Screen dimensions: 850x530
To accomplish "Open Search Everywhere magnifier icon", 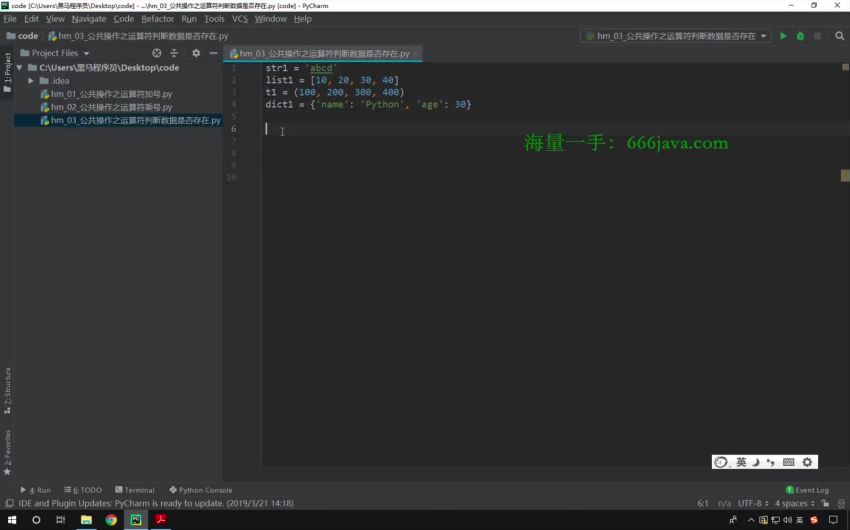I will tap(839, 36).
